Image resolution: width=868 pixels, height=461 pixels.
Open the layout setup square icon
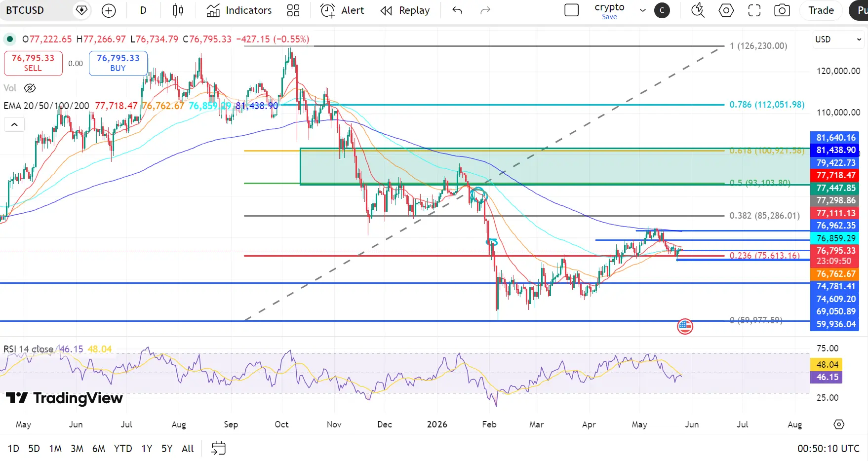(571, 10)
